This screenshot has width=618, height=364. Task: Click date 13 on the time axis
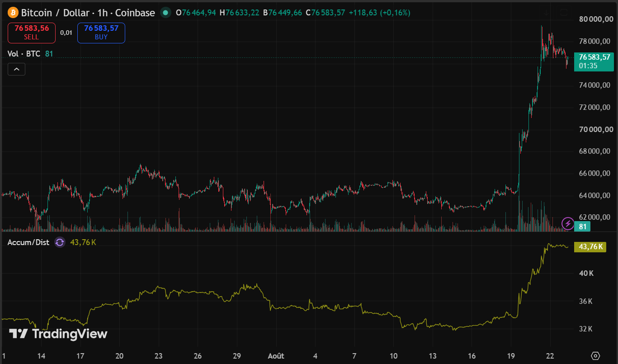433,356
